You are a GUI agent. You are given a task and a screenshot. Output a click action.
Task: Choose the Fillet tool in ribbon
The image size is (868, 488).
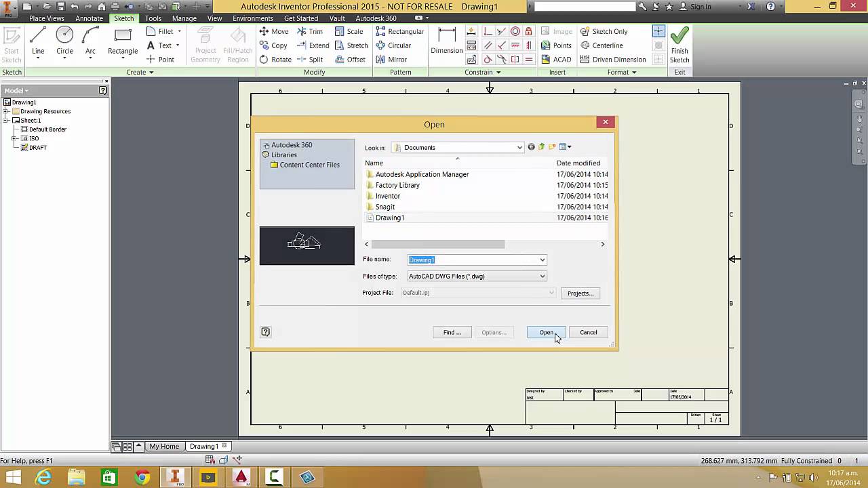160,31
